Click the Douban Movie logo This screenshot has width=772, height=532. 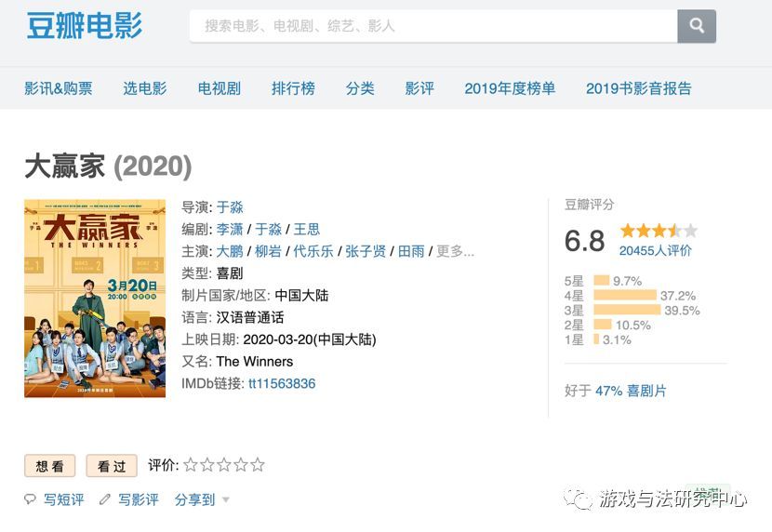point(84,25)
